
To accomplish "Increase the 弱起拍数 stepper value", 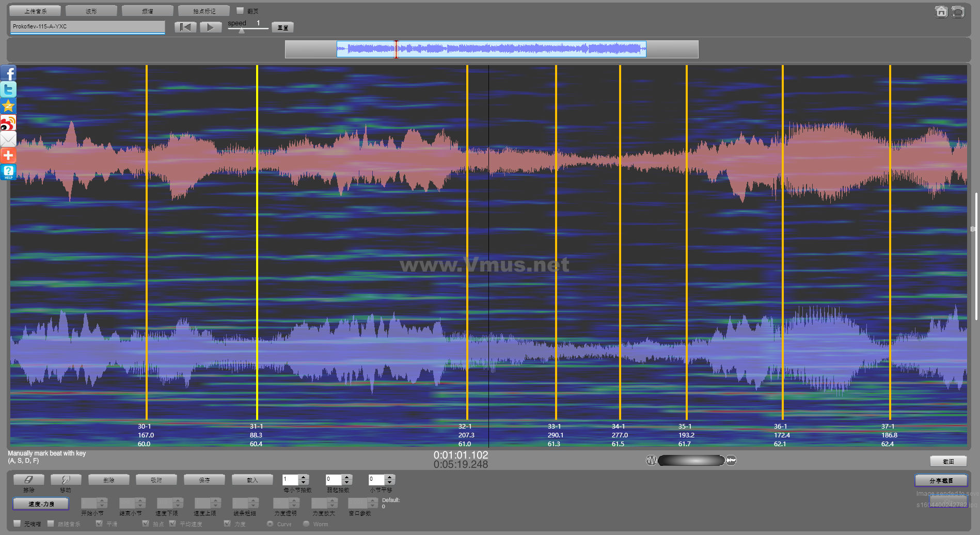I will [x=347, y=477].
